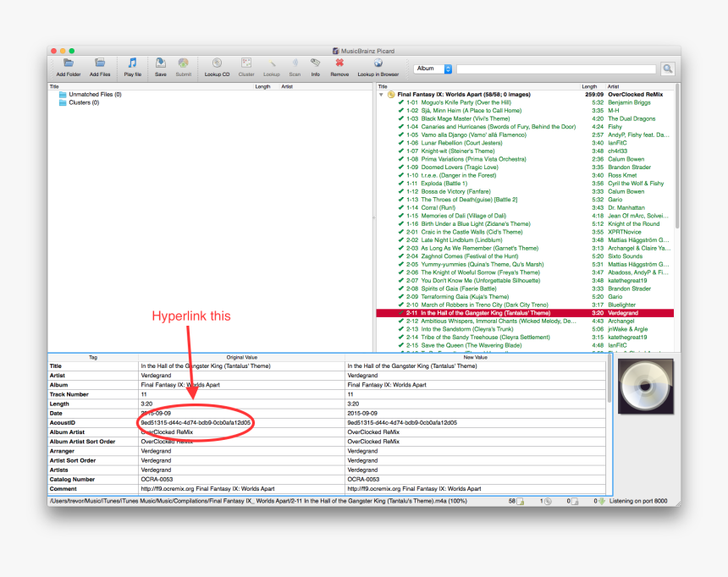Click the Play file icon
Viewport: 728px width, 577px height.
pyautogui.click(x=132, y=63)
